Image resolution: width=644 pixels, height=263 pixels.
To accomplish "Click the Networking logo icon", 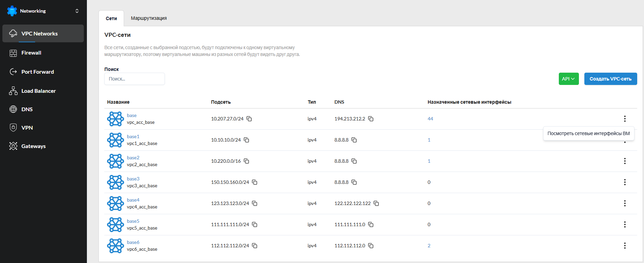I will click(12, 11).
